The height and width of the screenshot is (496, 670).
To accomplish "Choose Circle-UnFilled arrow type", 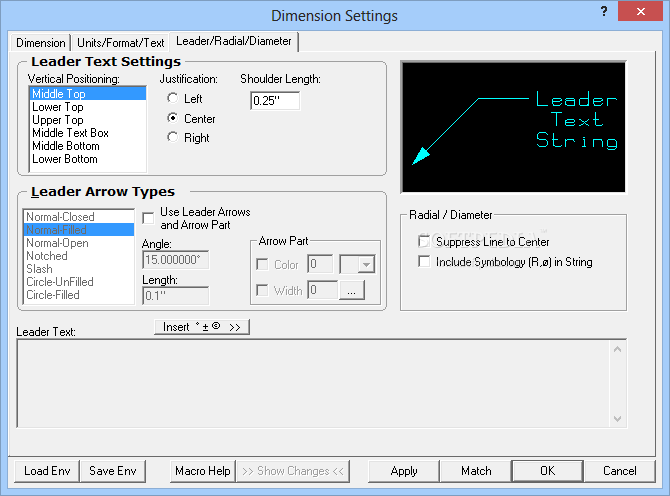I will 79,282.
